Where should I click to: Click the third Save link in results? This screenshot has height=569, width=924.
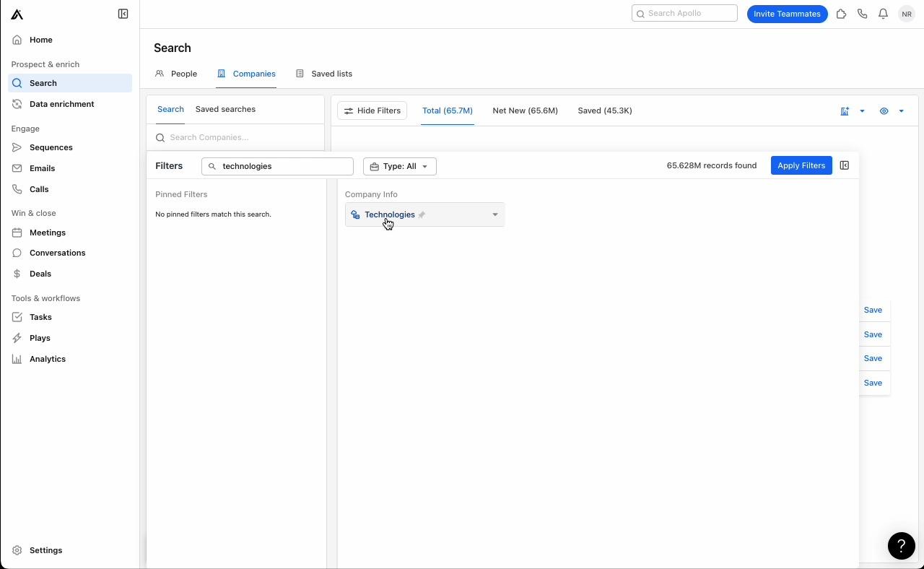coord(873,358)
